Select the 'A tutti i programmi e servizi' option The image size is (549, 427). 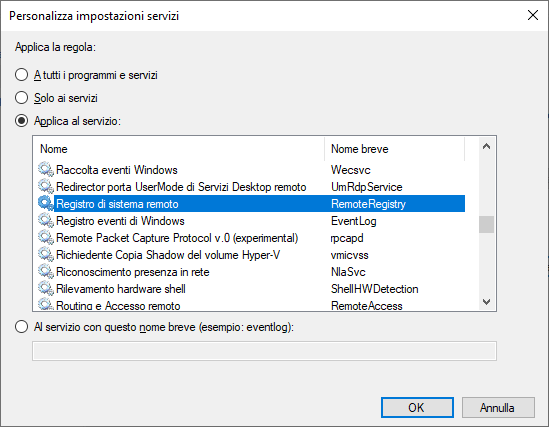pos(21,75)
